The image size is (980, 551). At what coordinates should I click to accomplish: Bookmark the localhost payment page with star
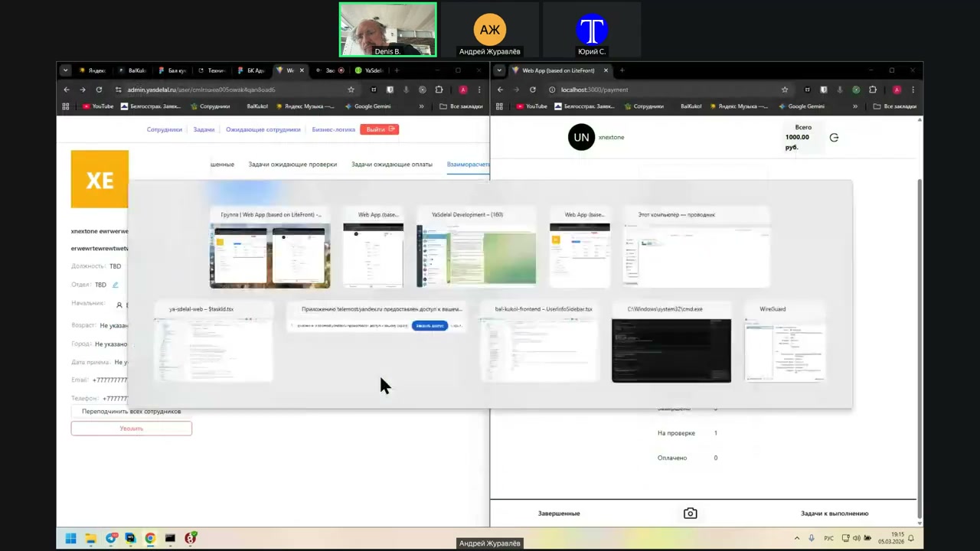click(784, 90)
